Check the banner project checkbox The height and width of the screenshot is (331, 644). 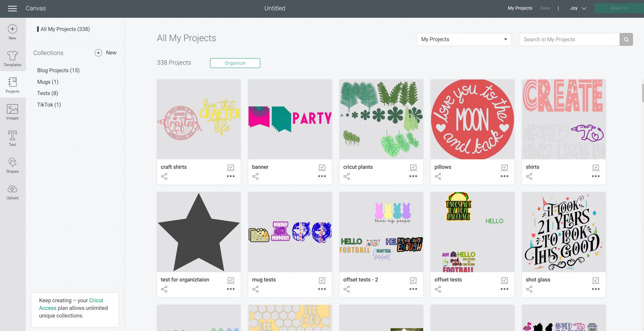(322, 167)
